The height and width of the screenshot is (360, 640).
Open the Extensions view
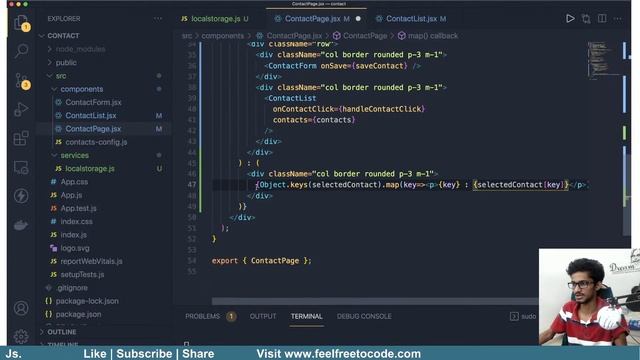point(21,138)
